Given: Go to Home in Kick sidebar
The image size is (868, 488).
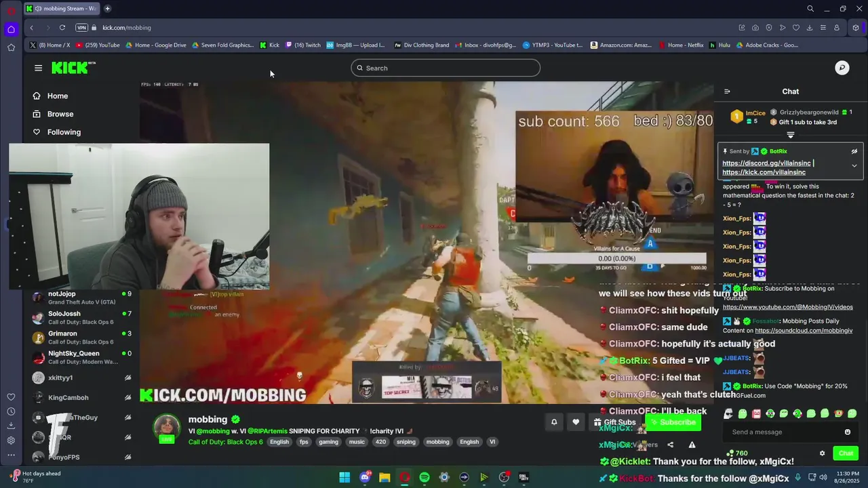Looking at the screenshot, I should coord(50,96).
